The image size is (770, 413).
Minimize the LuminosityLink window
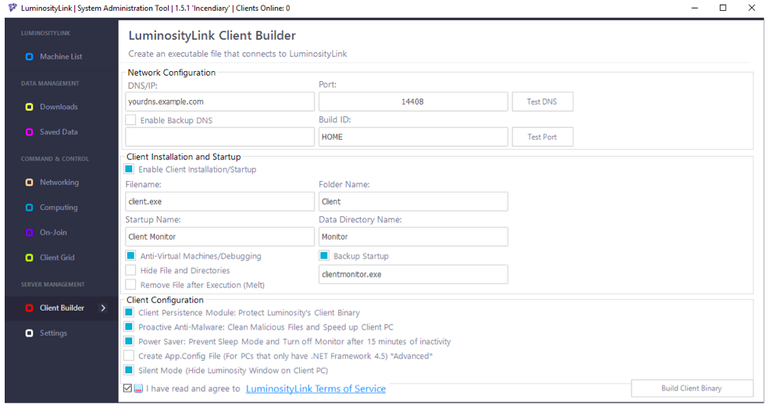(694, 8)
